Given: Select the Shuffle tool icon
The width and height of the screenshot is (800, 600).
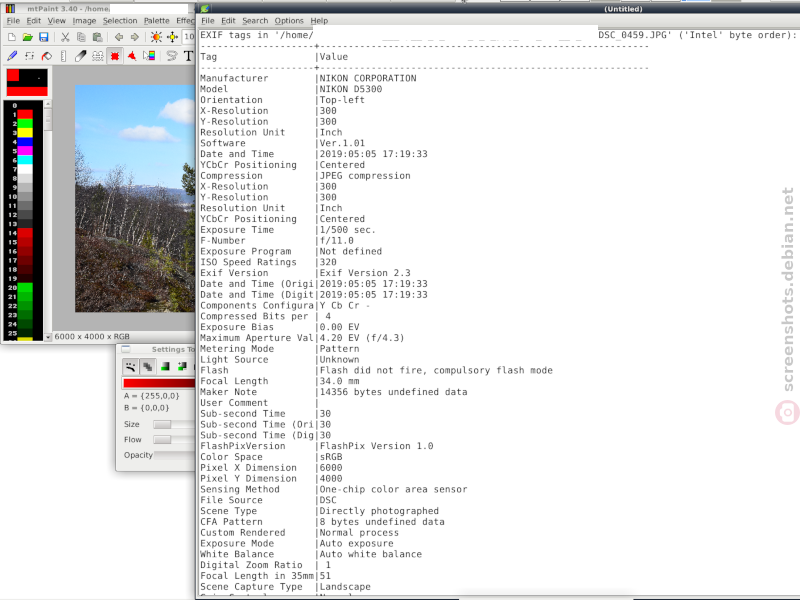Looking at the screenshot, I should 30,56.
